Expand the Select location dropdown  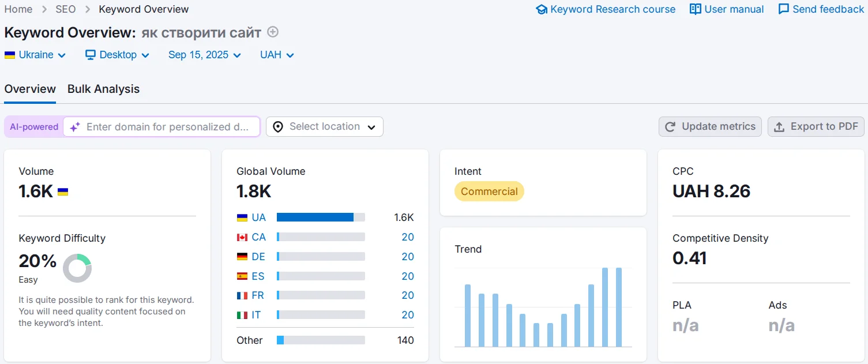pos(325,127)
